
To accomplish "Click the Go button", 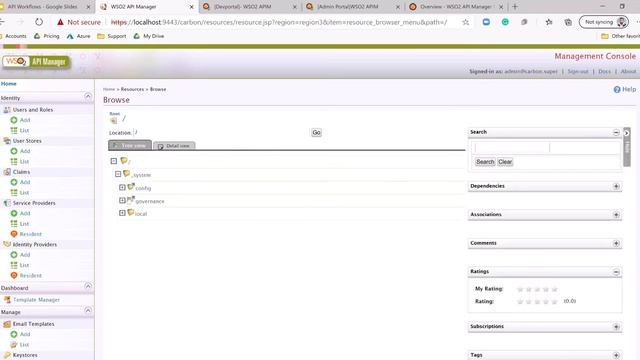I will 316,133.
